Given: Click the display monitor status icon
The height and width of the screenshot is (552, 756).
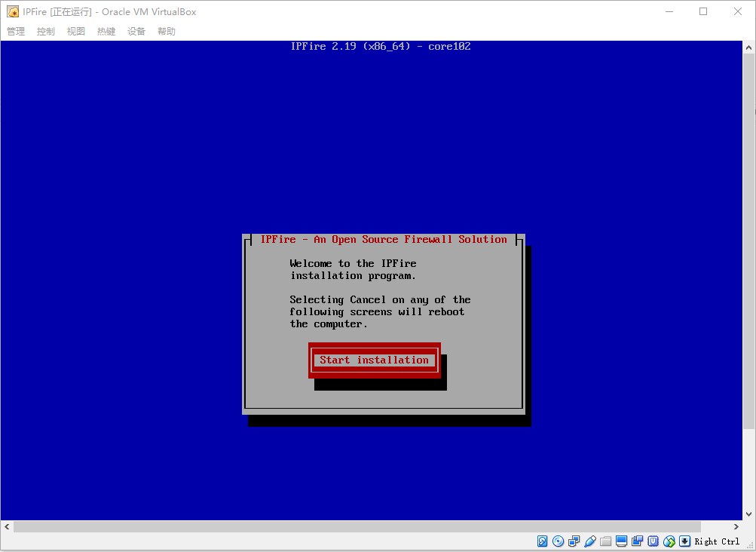Looking at the screenshot, I should pos(622,541).
